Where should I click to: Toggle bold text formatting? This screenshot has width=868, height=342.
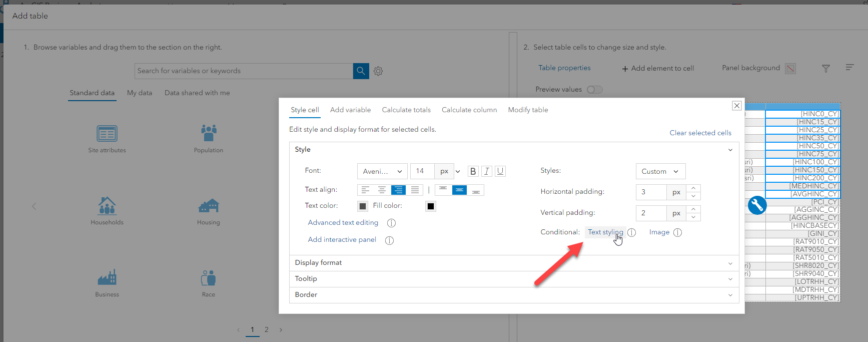click(473, 171)
